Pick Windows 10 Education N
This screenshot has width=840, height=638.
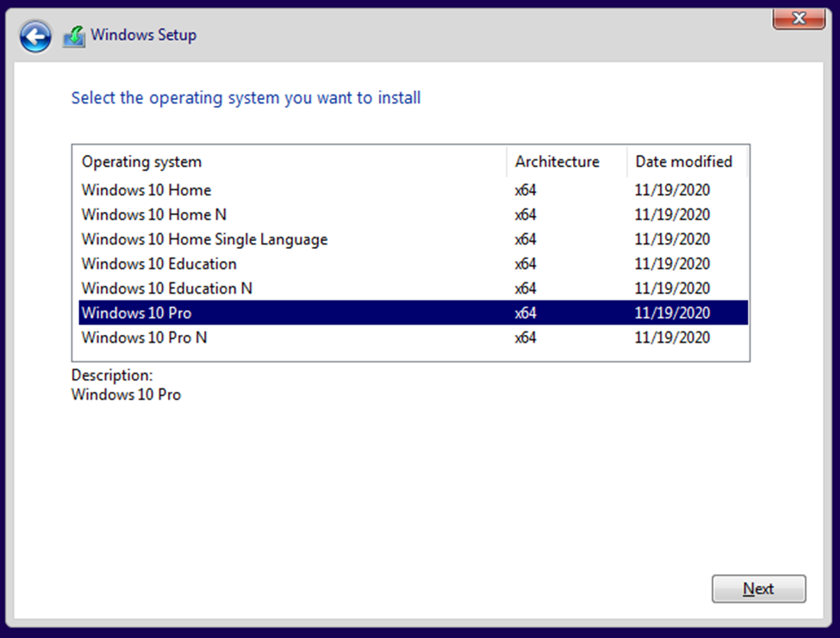point(413,288)
